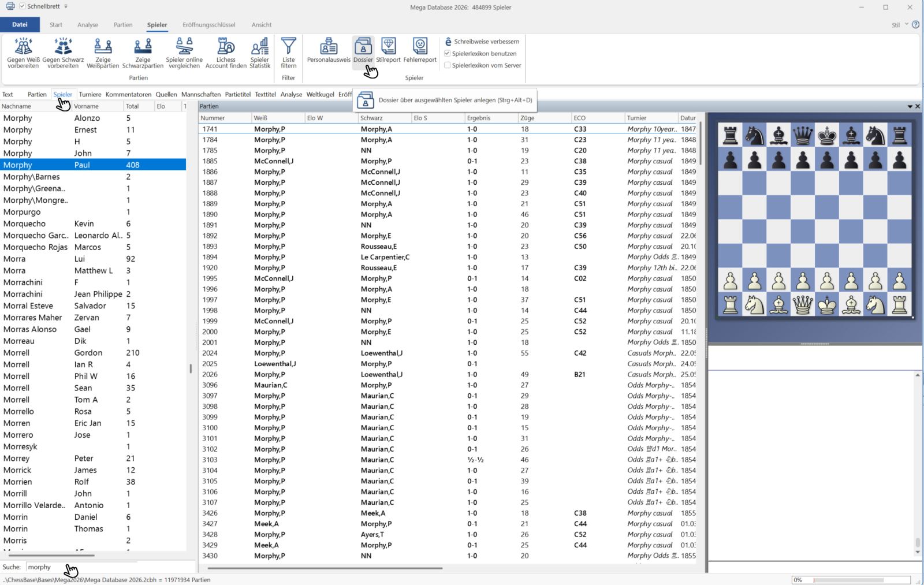Viewport: 924px width, 585px height.
Task: Click the black king on the board
Action: pyautogui.click(x=827, y=136)
